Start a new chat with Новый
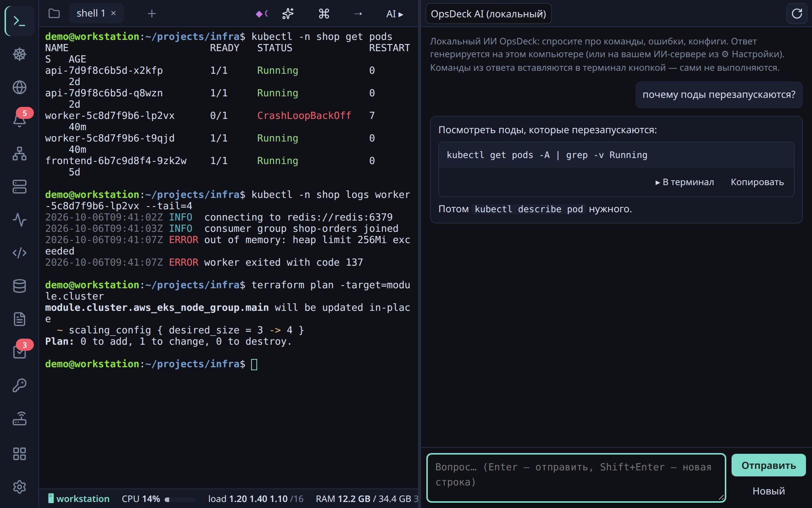812x508 pixels. [768, 491]
